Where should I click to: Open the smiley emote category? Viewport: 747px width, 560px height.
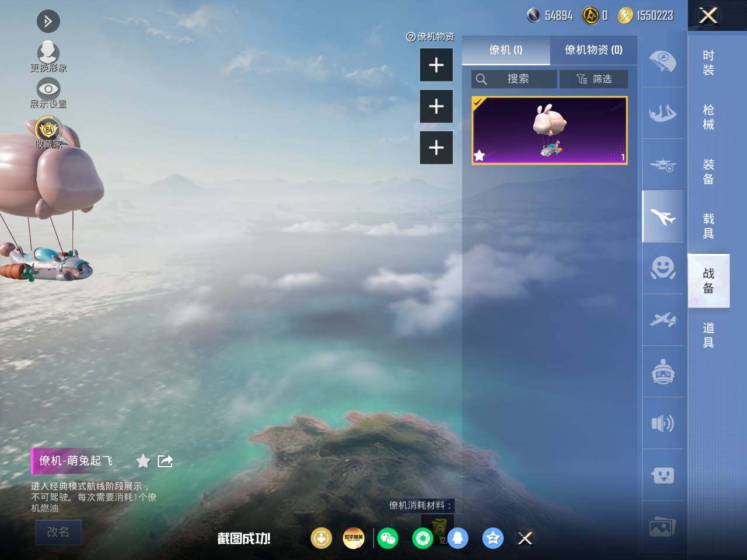[x=663, y=268]
